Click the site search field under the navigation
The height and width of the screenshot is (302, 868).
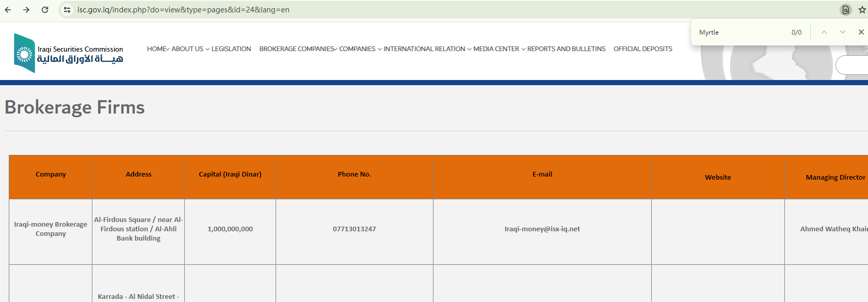(852, 65)
